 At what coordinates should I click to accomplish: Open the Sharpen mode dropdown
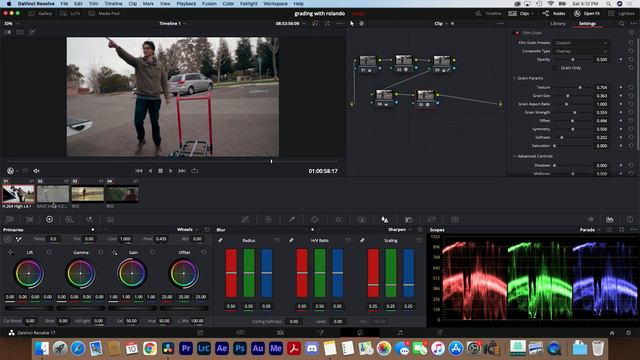tap(400, 230)
